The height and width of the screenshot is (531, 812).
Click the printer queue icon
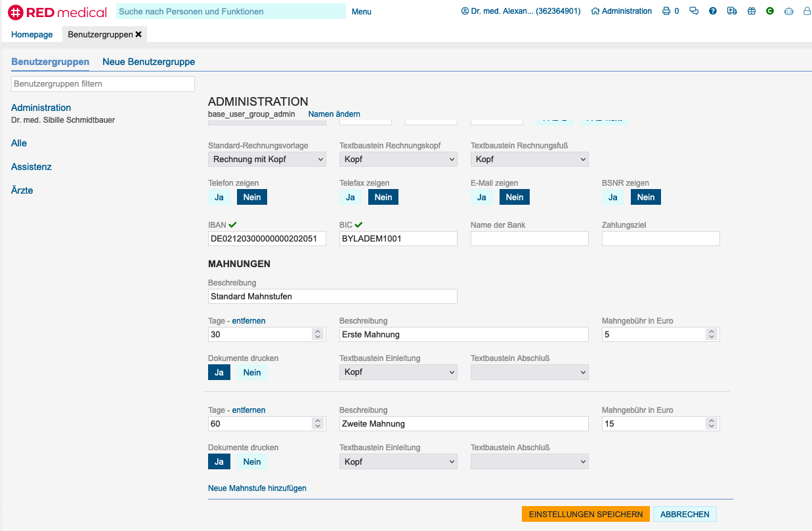pyautogui.click(x=666, y=11)
